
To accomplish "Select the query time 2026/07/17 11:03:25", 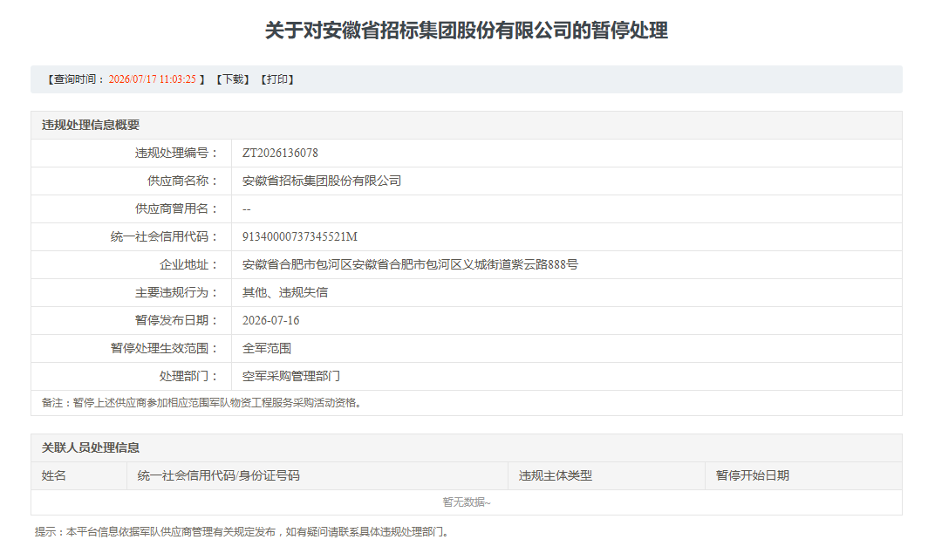I will 152,79.
